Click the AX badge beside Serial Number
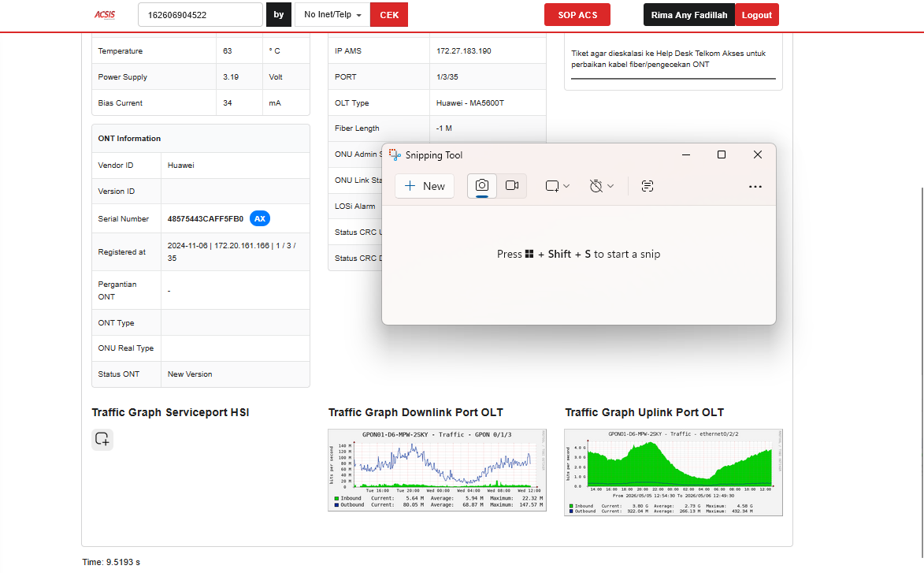Screen dimensions: 924x573 click(x=260, y=218)
